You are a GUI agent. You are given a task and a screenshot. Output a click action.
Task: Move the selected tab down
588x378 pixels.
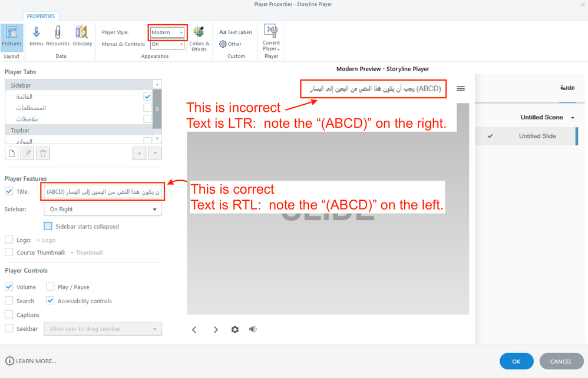[x=156, y=153]
